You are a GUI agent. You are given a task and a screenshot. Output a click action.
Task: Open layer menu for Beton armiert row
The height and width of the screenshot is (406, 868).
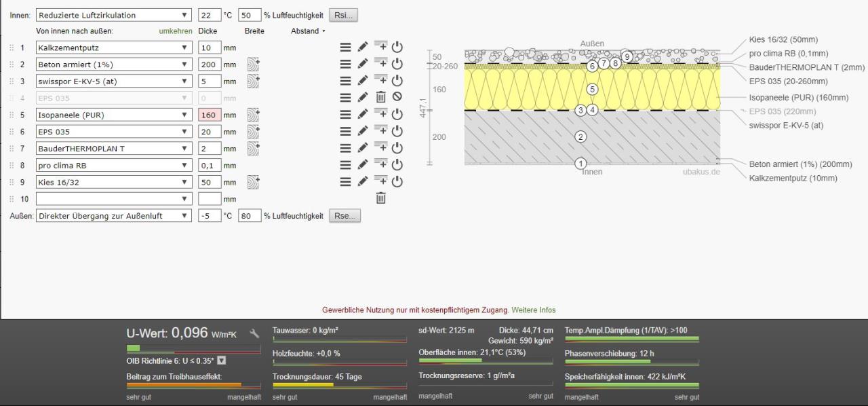345,64
